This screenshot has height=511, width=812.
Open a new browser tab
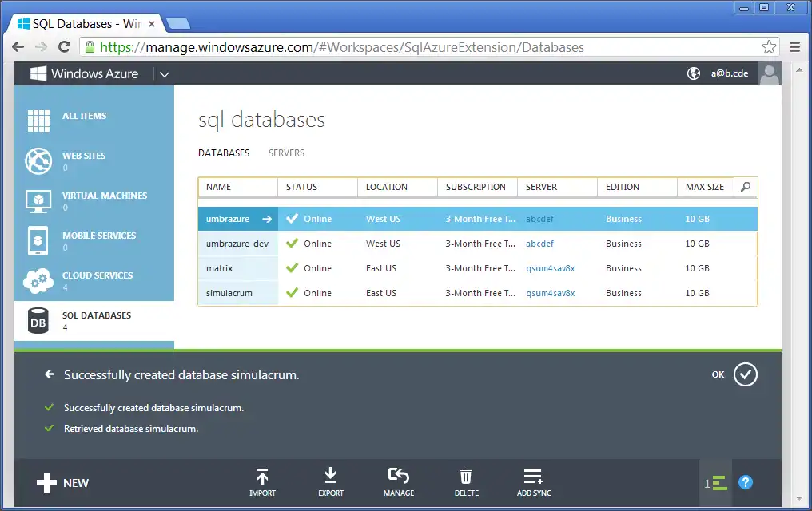(x=179, y=24)
